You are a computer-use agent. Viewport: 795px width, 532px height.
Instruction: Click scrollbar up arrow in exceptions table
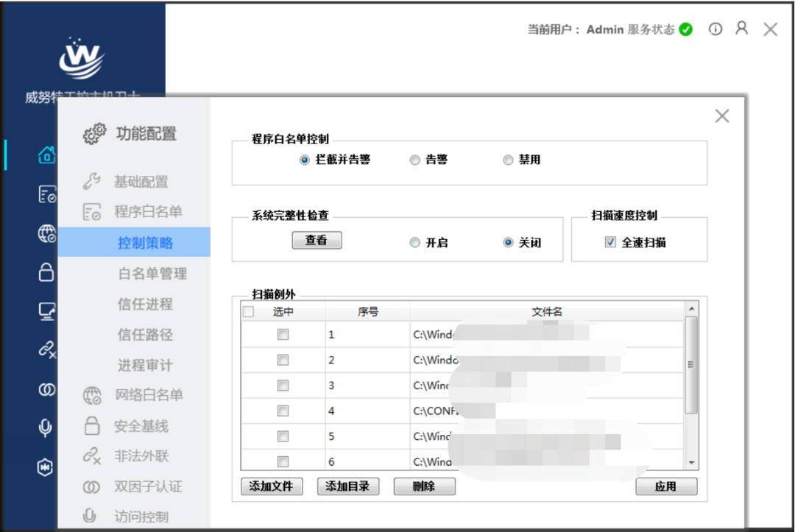tap(691, 308)
